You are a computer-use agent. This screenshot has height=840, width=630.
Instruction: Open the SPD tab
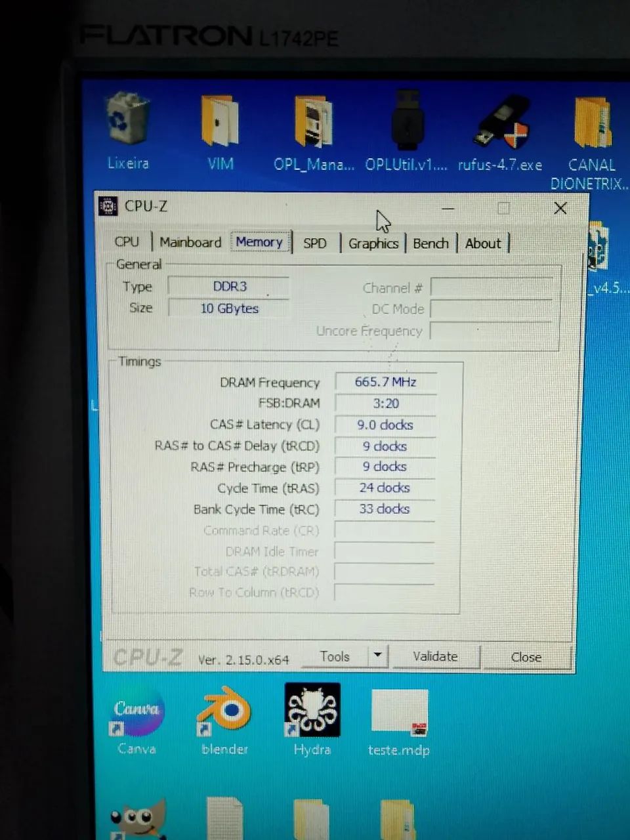click(x=315, y=243)
